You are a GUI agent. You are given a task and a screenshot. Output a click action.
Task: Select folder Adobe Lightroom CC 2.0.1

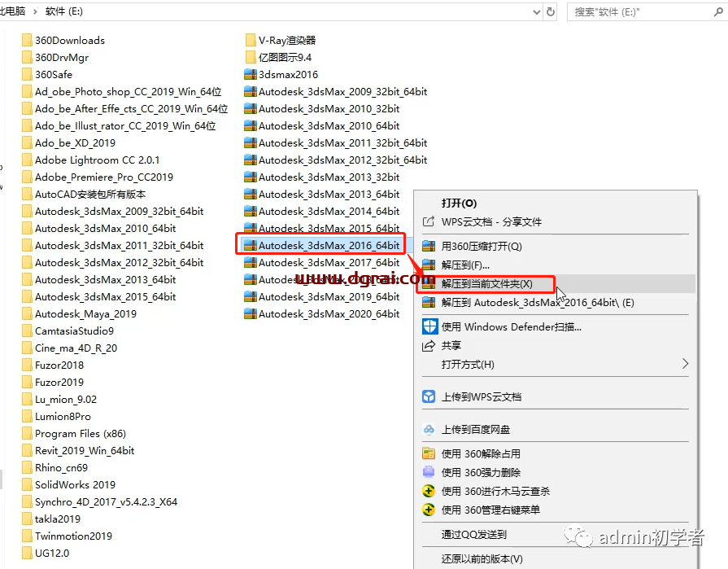click(98, 160)
